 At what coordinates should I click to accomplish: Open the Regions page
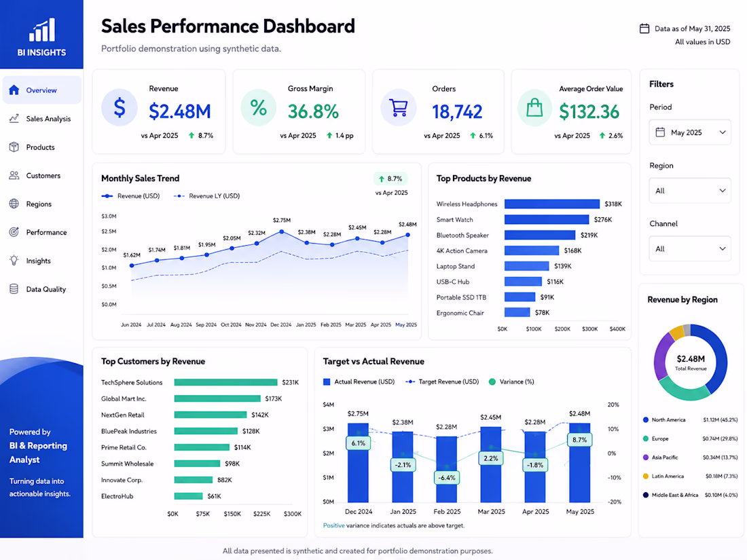pyautogui.click(x=42, y=204)
